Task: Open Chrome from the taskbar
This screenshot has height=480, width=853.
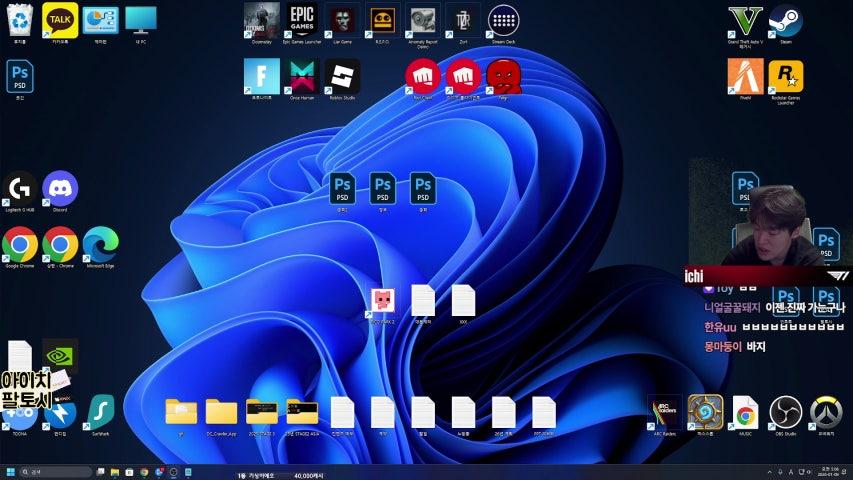Action: pyautogui.click(x=144, y=472)
